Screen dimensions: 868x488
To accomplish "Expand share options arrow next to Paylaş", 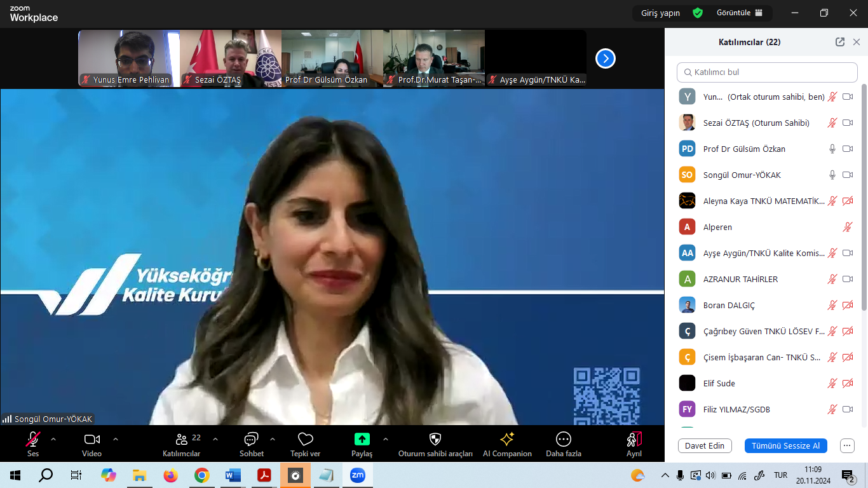I will pos(385,439).
